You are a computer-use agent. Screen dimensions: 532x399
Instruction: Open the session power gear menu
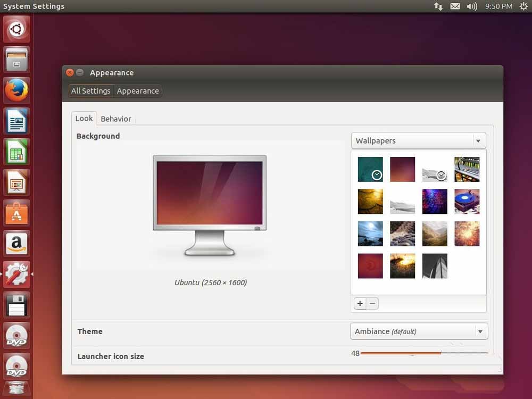click(523, 6)
